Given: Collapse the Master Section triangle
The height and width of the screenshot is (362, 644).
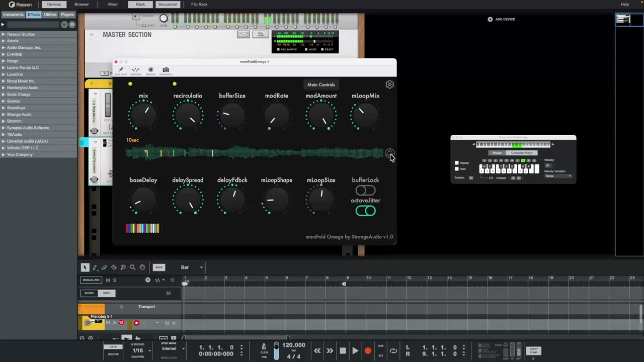Looking at the screenshot, I should pyautogui.click(x=91, y=35).
